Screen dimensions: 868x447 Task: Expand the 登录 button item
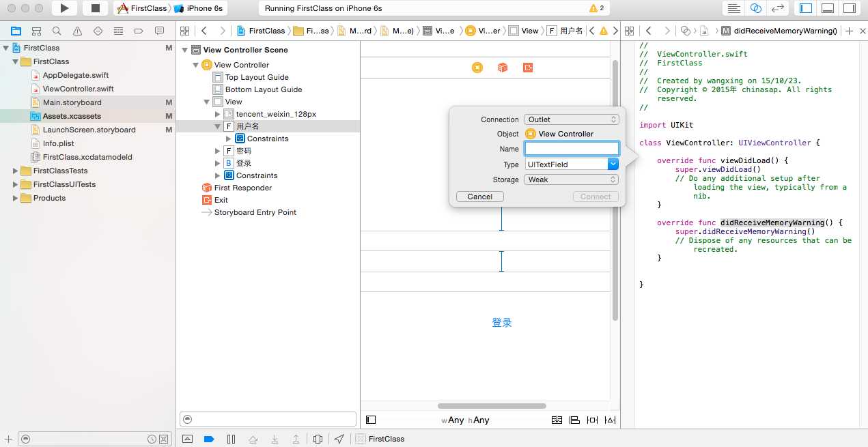[218, 163]
